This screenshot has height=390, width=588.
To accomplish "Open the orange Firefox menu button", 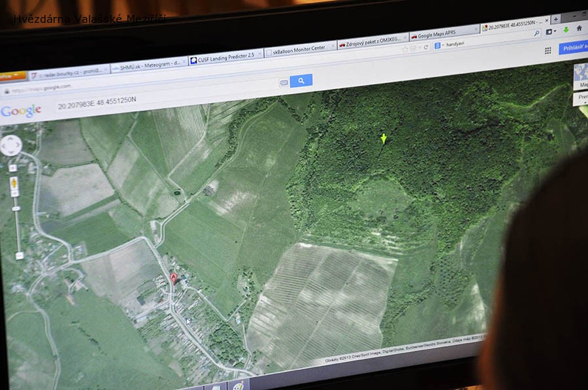I will click(x=12, y=76).
